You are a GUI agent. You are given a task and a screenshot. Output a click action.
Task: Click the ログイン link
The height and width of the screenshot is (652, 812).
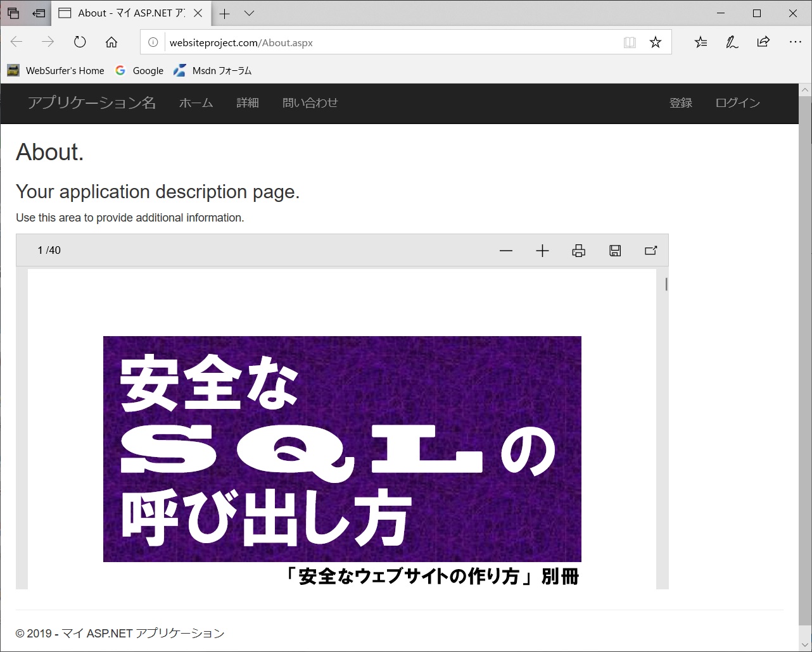[x=737, y=103]
